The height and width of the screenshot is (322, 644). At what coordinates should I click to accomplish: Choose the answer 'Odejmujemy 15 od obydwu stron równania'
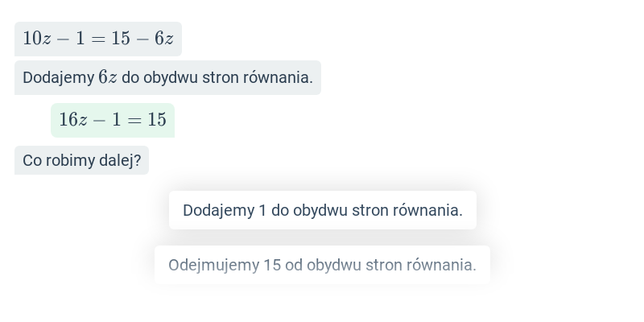(x=323, y=265)
